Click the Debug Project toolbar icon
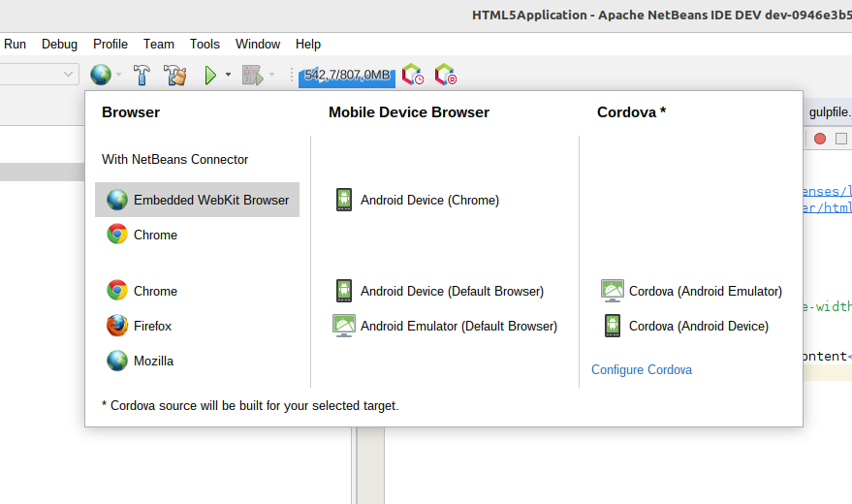 [x=253, y=75]
